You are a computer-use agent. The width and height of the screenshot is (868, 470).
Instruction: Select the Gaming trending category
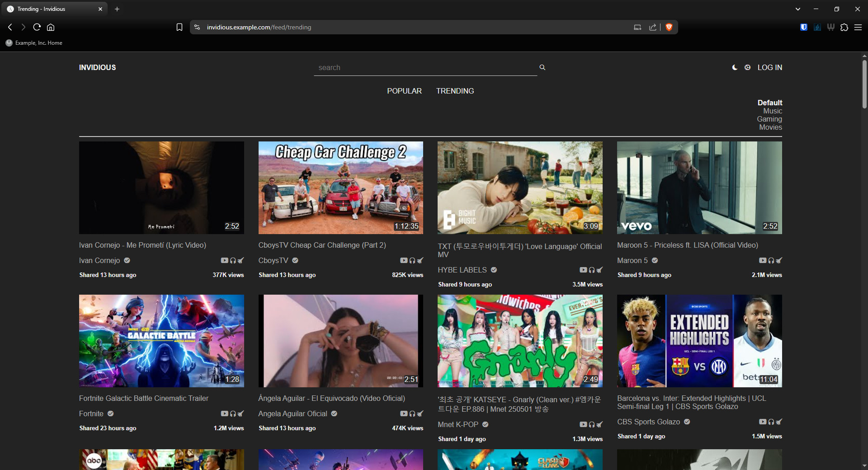coord(769,119)
